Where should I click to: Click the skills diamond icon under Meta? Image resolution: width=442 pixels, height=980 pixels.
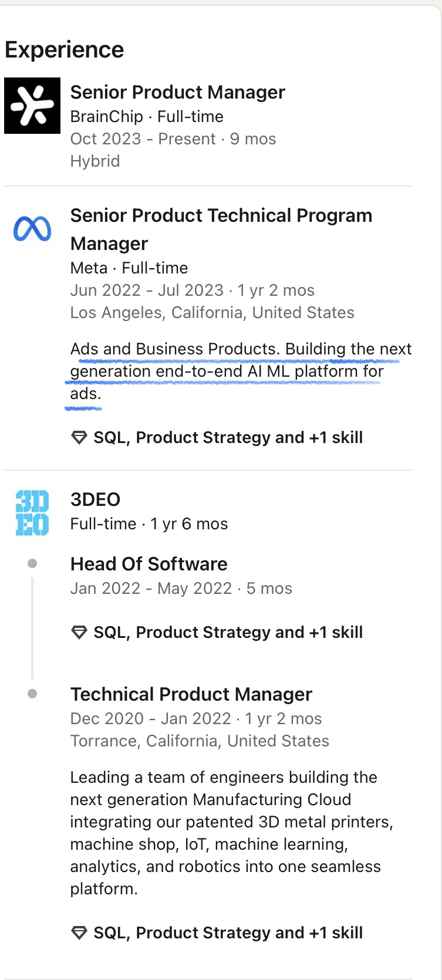(x=79, y=438)
